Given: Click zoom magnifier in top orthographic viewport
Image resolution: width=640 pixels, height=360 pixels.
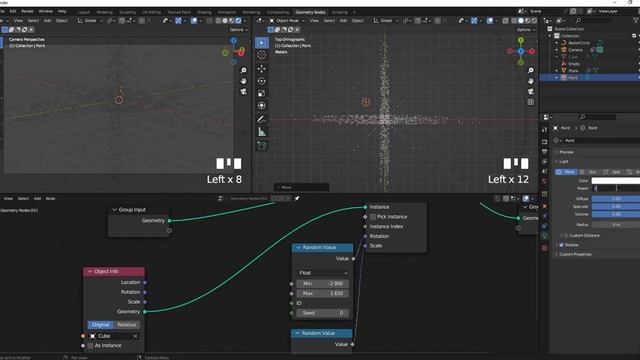Looking at the screenshot, I should [x=531, y=71].
